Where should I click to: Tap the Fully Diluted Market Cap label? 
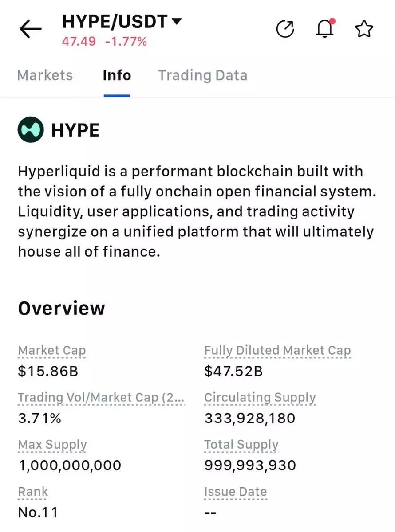(x=277, y=351)
